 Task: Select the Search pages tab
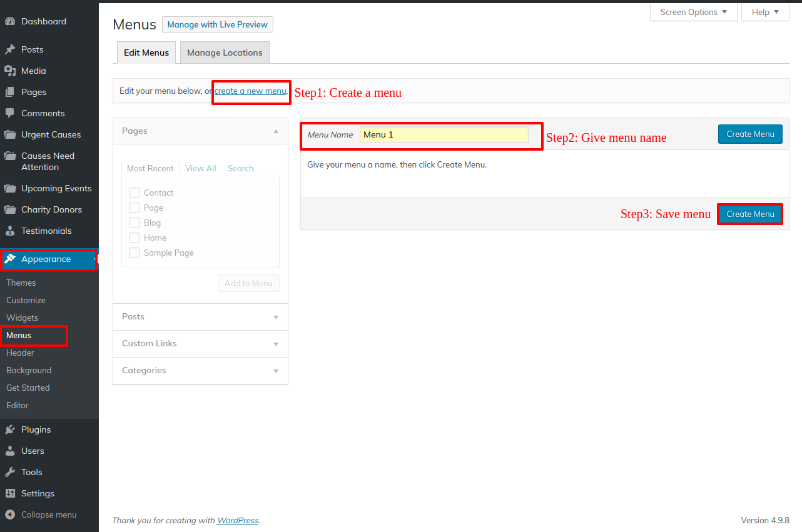pos(240,168)
